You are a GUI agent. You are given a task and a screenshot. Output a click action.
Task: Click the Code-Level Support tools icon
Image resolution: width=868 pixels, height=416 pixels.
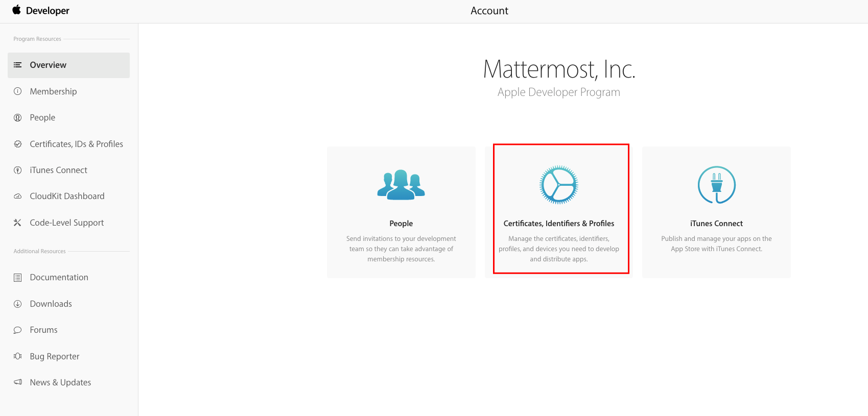click(18, 223)
